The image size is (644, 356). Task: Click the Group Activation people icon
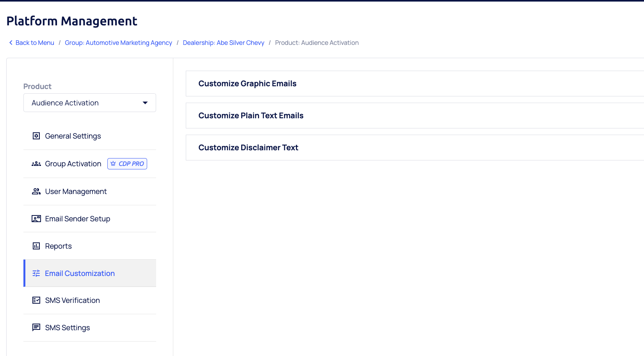(x=36, y=164)
